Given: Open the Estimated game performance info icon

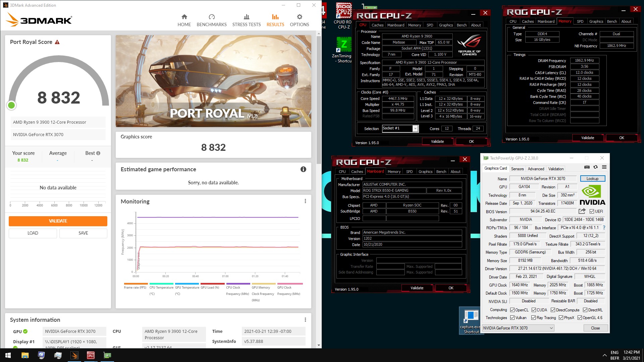Looking at the screenshot, I should pyautogui.click(x=303, y=169).
